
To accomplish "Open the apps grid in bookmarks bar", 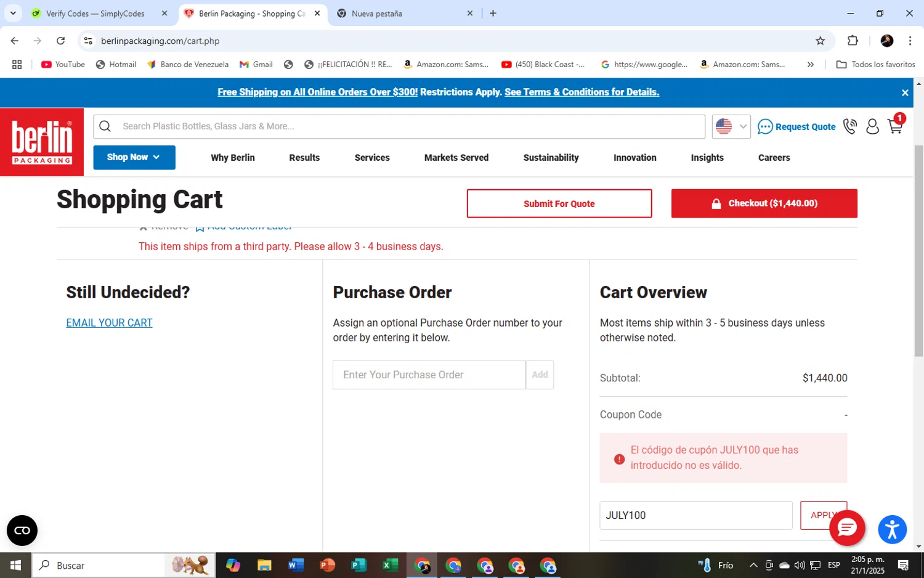I will tap(17, 64).
